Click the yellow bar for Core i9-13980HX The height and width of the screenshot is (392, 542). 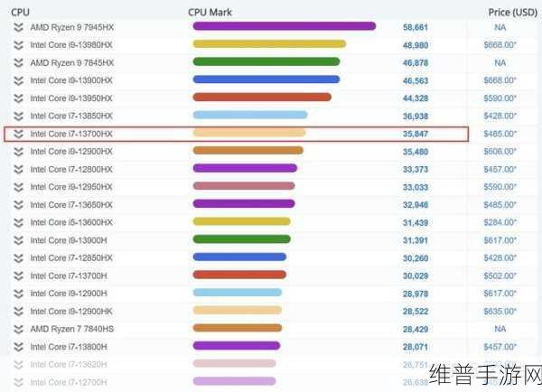pos(269,44)
